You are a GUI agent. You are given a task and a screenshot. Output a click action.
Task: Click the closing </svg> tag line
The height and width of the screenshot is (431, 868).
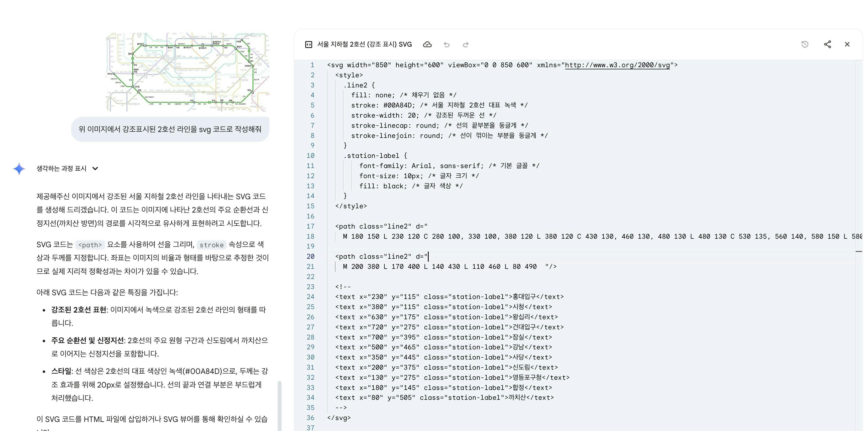coord(339,418)
